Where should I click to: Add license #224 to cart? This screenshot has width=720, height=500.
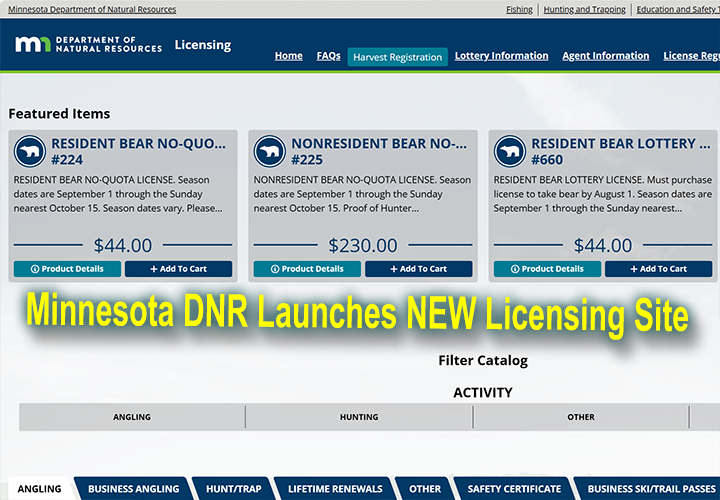click(179, 269)
